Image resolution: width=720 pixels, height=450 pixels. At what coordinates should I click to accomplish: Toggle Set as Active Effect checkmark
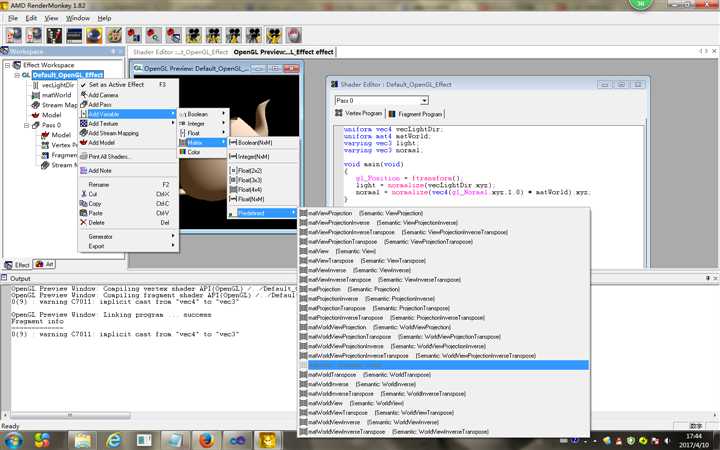[x=84, y=84]
